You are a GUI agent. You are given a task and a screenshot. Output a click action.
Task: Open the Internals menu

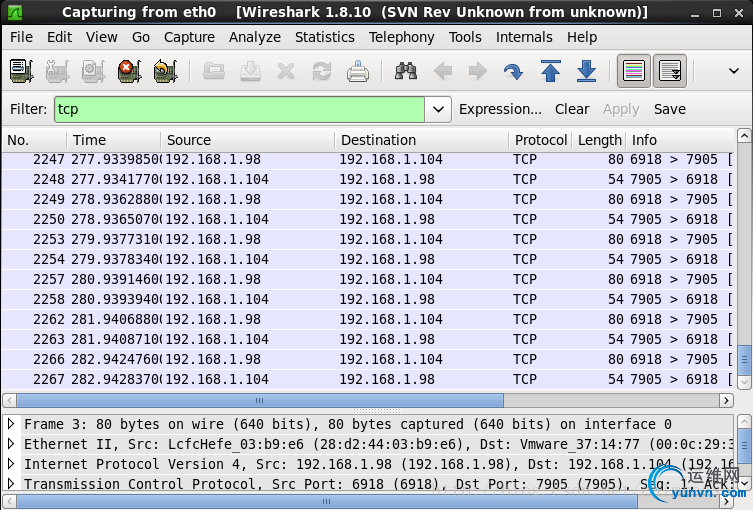pos(524,37)
